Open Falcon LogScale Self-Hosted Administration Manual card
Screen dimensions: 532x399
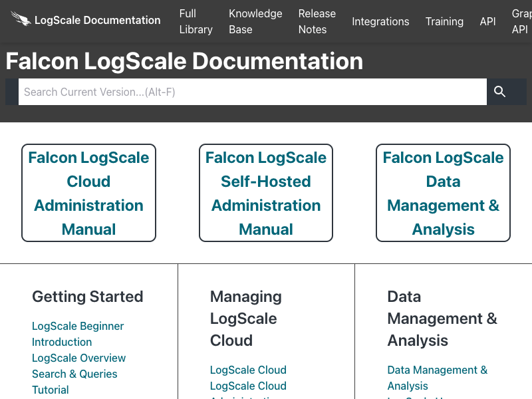265,193
